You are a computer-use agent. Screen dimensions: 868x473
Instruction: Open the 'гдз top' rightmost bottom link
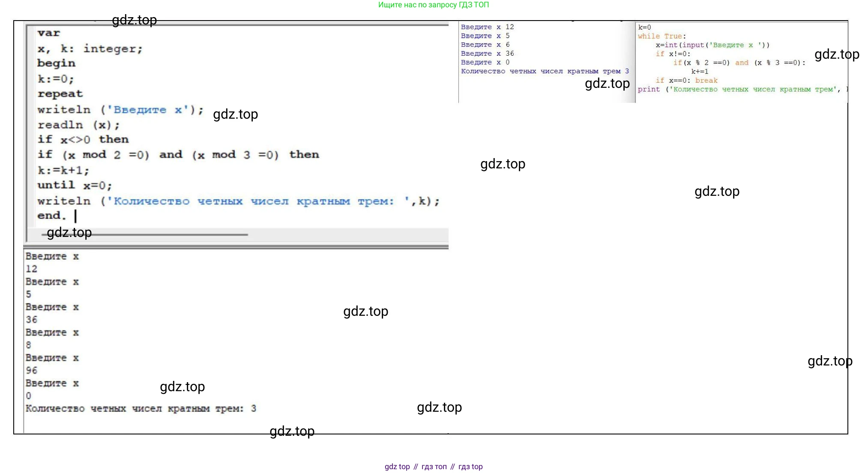pyautogui.click(x=470, y=467)
